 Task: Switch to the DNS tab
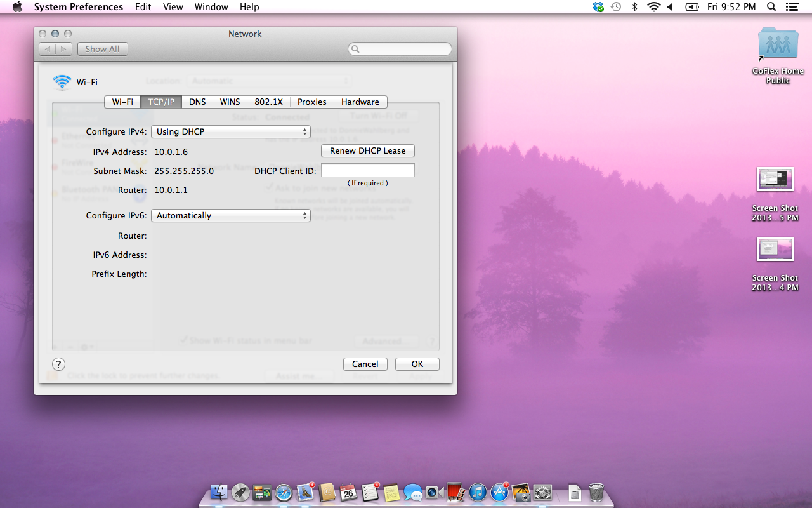[x=197, y=102]
